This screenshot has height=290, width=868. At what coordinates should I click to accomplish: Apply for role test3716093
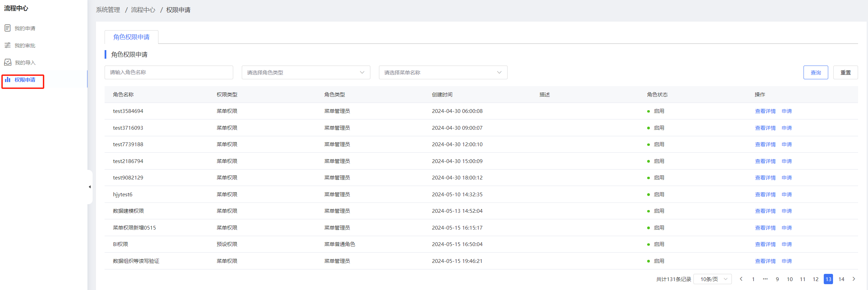click(787, 128)
